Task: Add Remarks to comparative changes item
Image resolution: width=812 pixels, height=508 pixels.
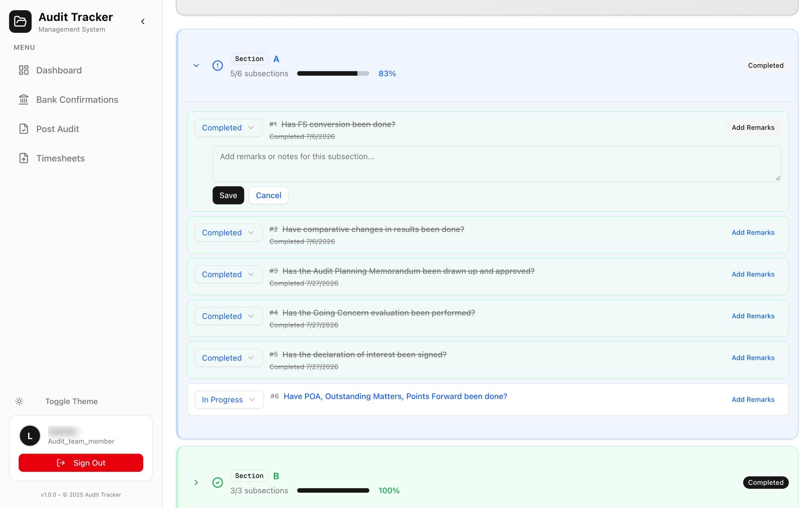Action: pos(753,233)
